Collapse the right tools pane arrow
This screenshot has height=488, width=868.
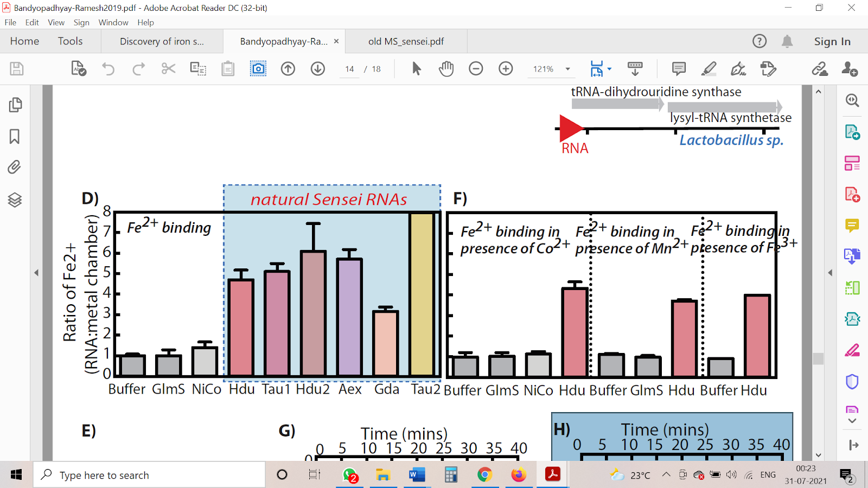pos(830,273)
